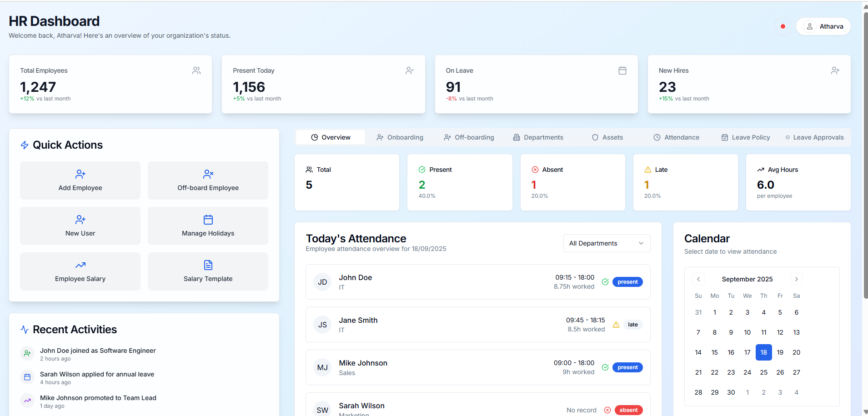Open the All Departments dropdown
The image size is (868, 416).
(607, 243)
